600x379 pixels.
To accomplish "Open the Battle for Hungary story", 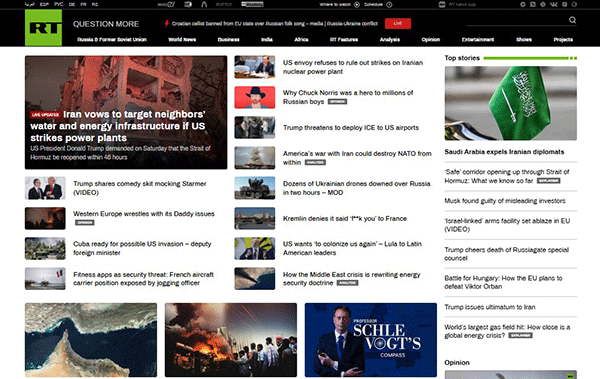I will pyautogui.click(x=503, y=283).
